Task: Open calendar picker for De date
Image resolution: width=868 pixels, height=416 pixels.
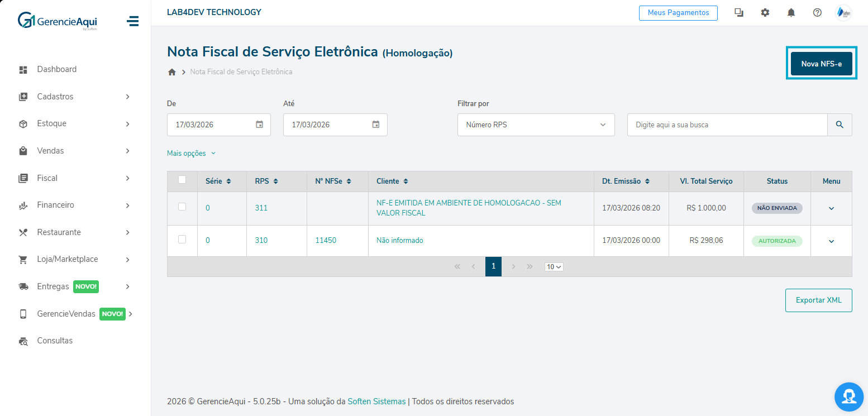Action: 259,125
